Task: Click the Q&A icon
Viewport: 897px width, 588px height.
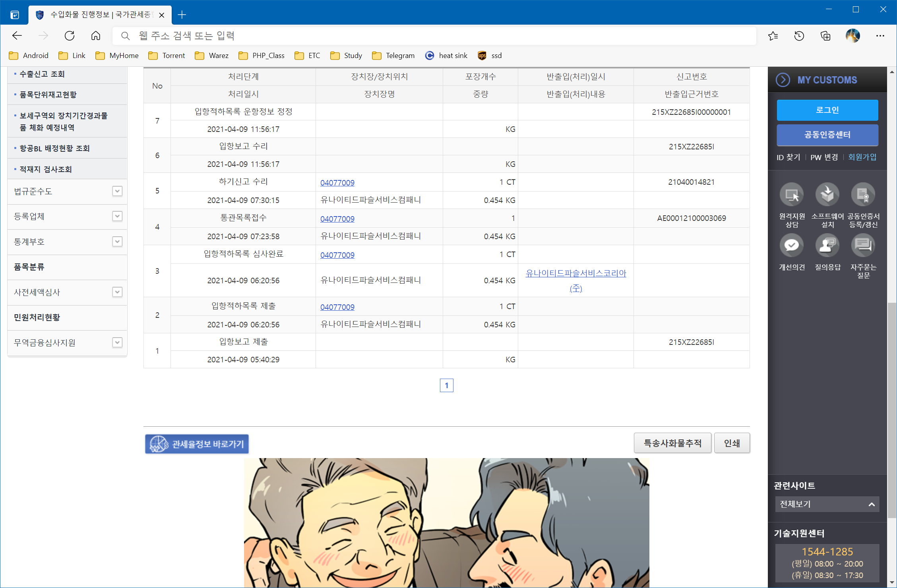Action: coord(827,246)
